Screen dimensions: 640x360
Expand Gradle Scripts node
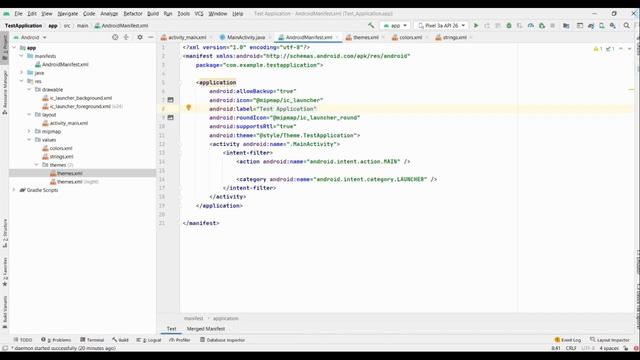pyautogui.click(x=15, y=190)
